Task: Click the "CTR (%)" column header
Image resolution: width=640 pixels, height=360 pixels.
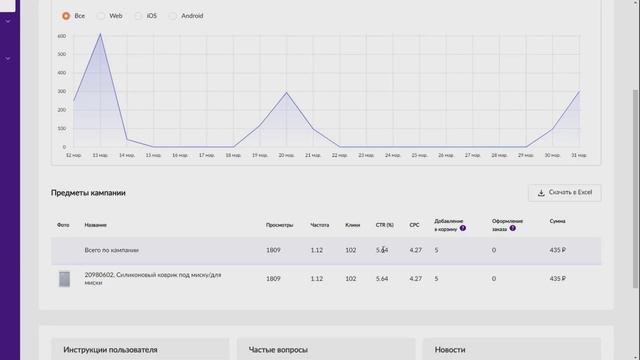Action: click(x=384, y=225)
